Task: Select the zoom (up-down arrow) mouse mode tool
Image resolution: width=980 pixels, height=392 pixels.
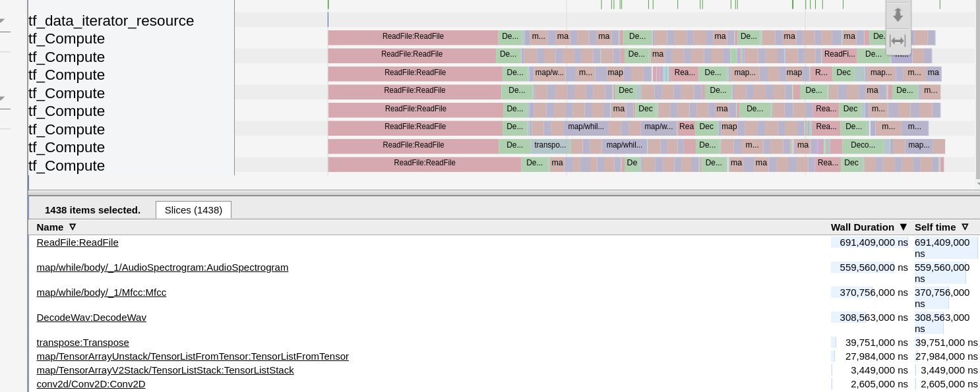Action: pyautogui.click(x=898, y=14)
